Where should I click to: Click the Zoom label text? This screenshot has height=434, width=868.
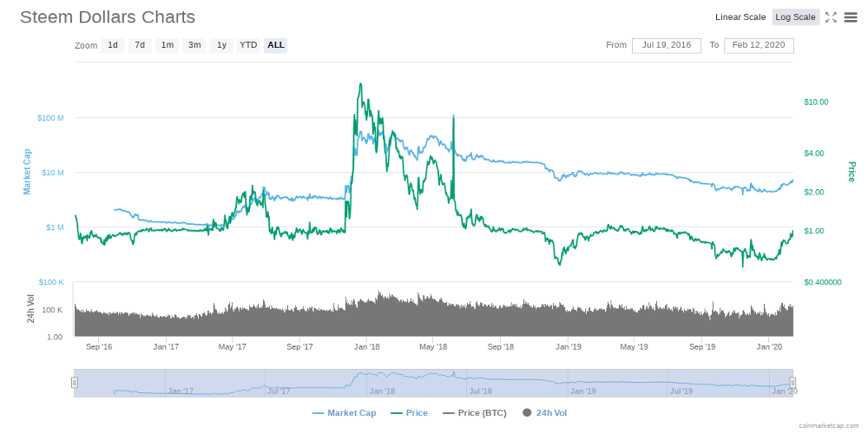pos(86,45)
